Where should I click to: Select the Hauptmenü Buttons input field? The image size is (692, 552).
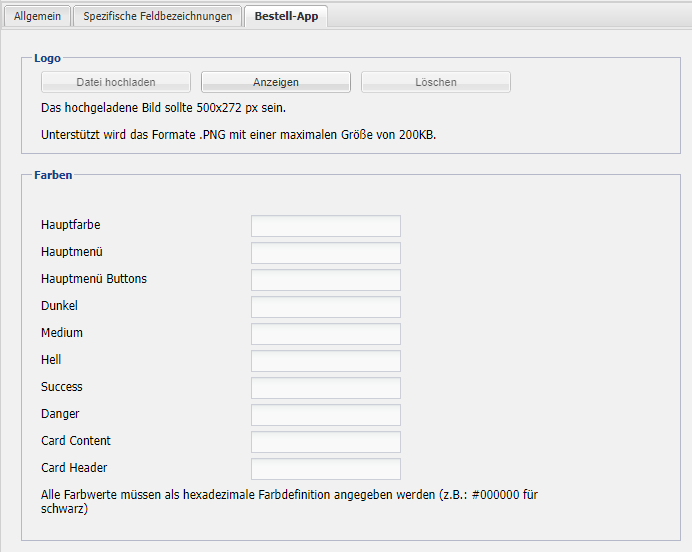coord(325,279)
